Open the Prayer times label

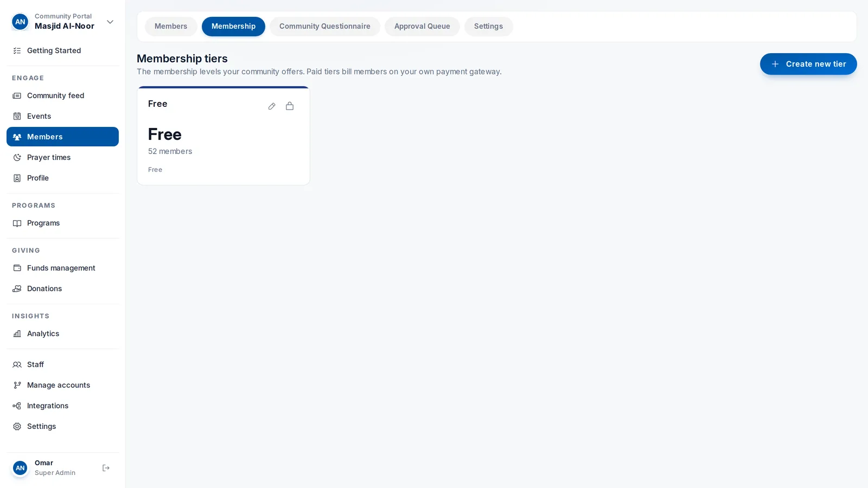tap(49, 158)
